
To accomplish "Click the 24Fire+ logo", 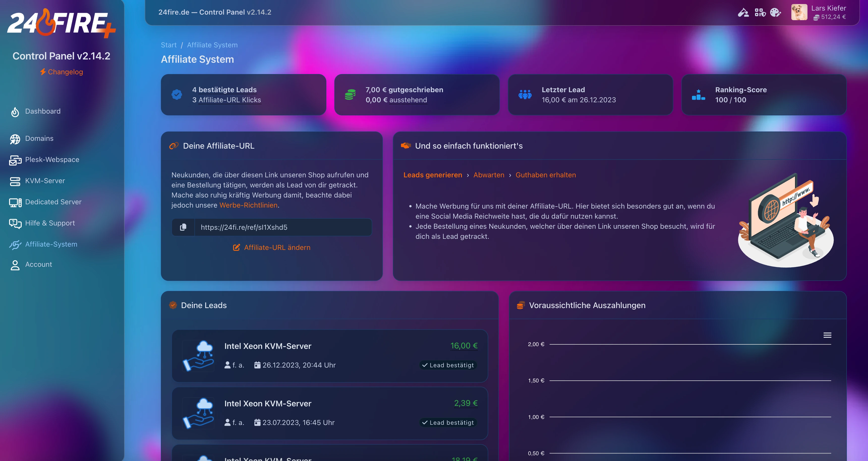I will 61,23.
